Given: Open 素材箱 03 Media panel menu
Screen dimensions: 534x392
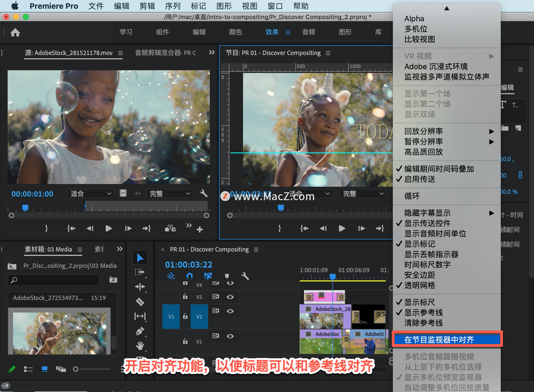Looking at the screenshot, I should coord(80,250).
